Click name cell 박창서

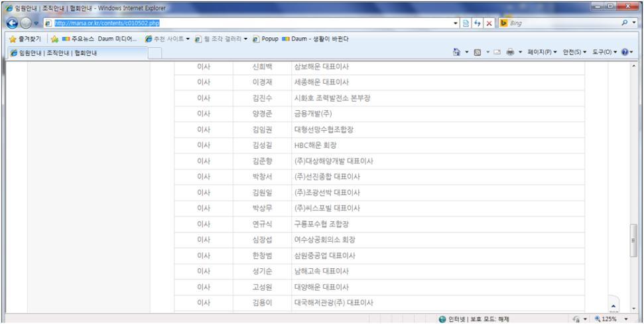pyautogui.click(x=262, y=177)
